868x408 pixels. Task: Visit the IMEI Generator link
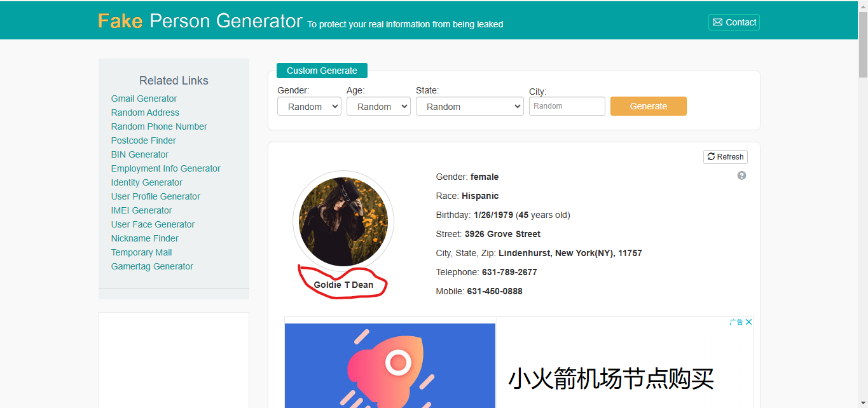tap(141, 210)
